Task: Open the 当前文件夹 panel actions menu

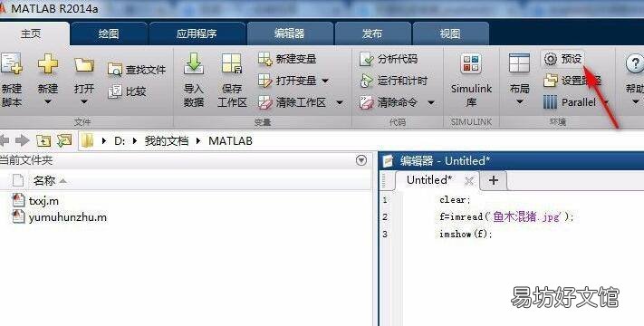Action: 361,160
